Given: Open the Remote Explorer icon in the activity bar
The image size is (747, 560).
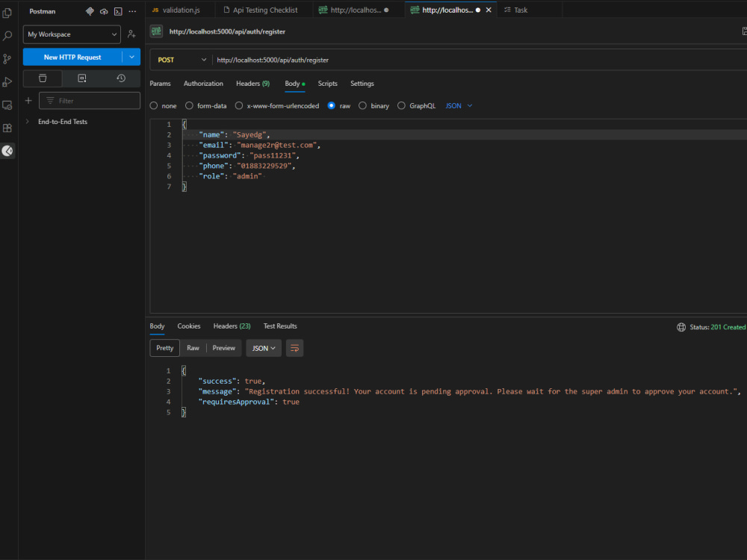Looking at the screenshot, I should pyautogui.click(x=7, y=105).
